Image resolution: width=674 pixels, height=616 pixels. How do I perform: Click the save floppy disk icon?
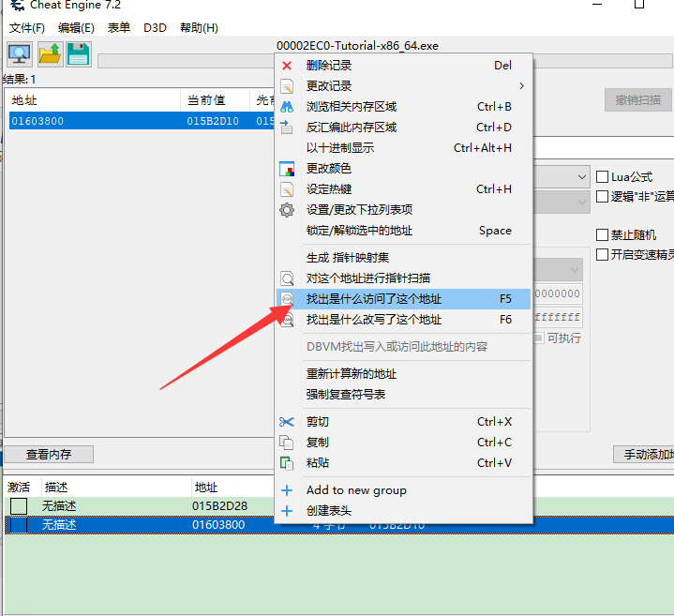click(78, 54)
